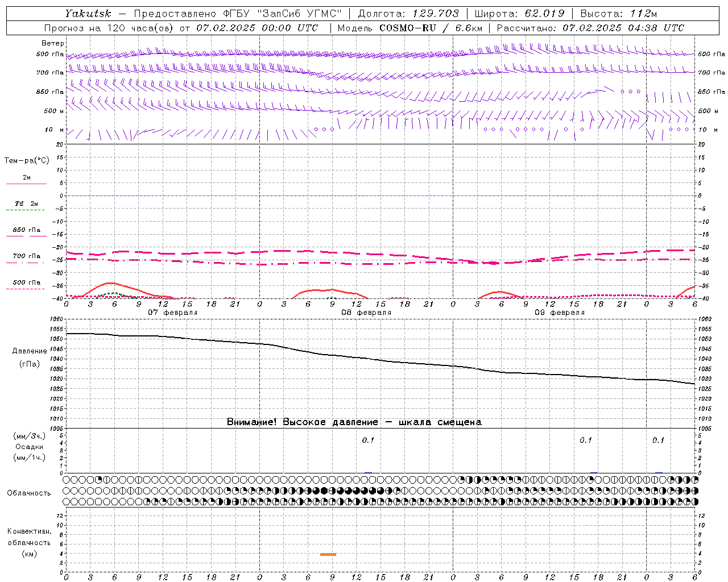Click the "Модель COSMO-RU / 6.6км" text
This screenshot has width=728, height=582.
click(x=410, y=28)
